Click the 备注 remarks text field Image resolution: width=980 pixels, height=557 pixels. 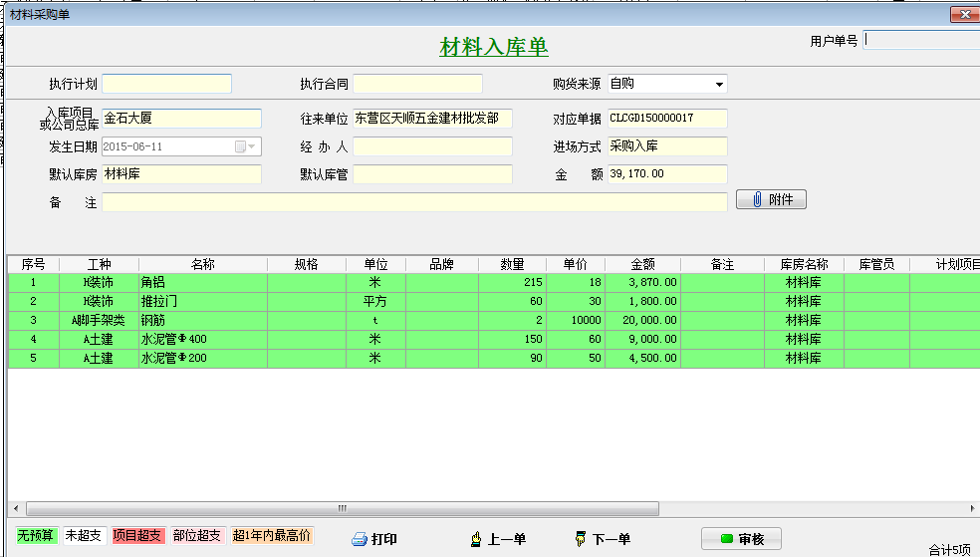[413, 202]
